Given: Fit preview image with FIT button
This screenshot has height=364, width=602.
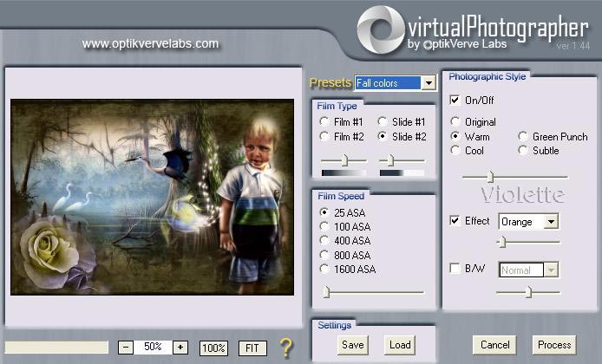Looking at the screenshot, I should [x=252, y=348].
